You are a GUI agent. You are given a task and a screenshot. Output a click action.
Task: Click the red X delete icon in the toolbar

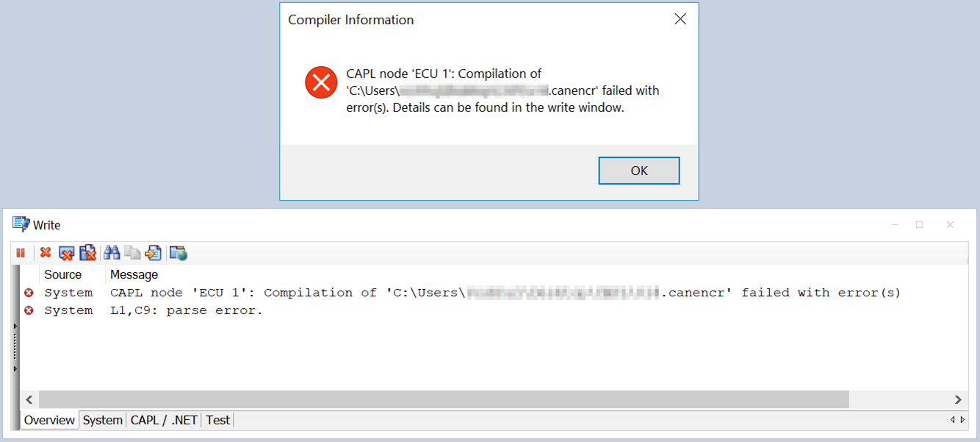(x=46, y=253)
